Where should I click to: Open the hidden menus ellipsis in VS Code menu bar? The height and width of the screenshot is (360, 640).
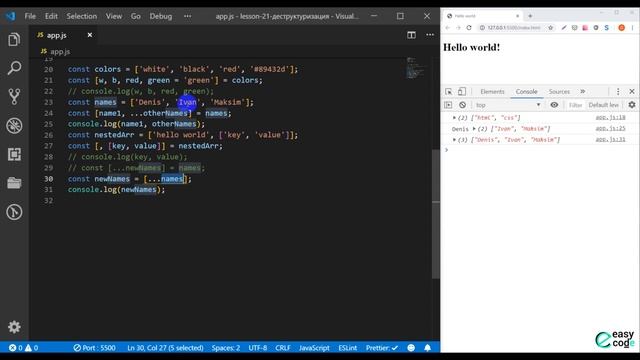coord(187,16)
